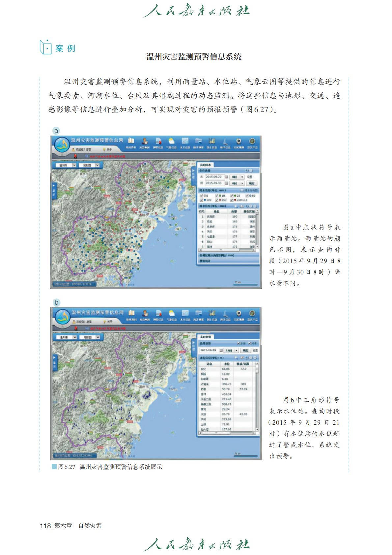Open calendar icon beside 2015-09-29 in figure a
This screenshot has width=392, height=555.
pyautogui.click(x=227, y=177)
